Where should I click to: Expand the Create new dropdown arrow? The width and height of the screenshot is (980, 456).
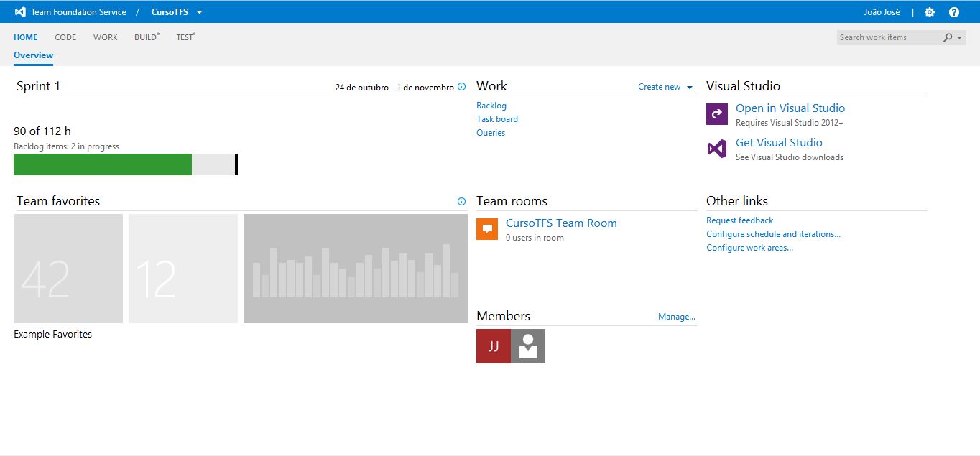coord(690,88)
